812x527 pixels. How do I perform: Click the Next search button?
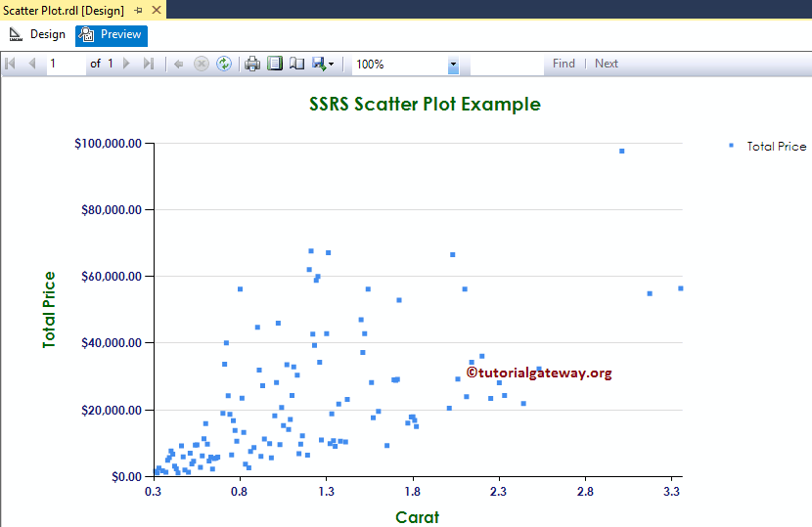[607, 64]
